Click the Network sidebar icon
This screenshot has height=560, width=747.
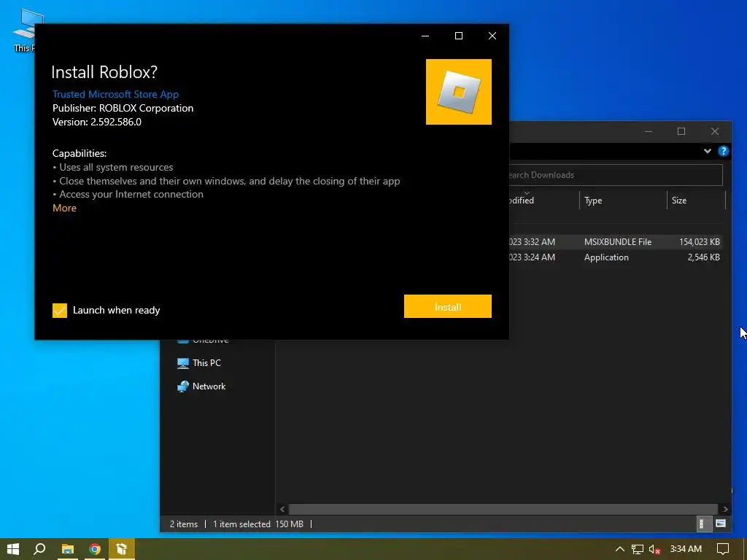tap(183, 386)
